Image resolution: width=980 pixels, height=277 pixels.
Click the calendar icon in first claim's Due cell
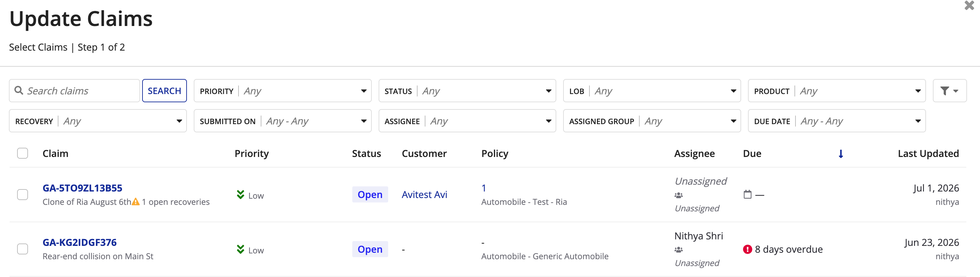(748, 195)
